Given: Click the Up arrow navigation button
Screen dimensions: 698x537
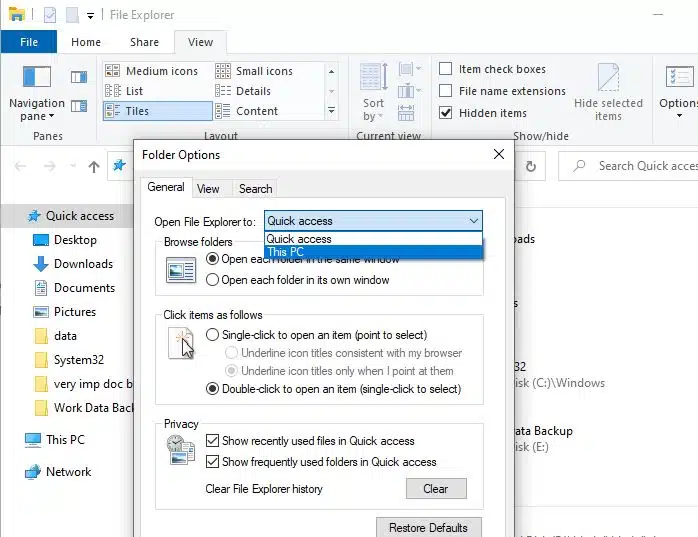Looking at the screenshot, I should pos(93,167).
